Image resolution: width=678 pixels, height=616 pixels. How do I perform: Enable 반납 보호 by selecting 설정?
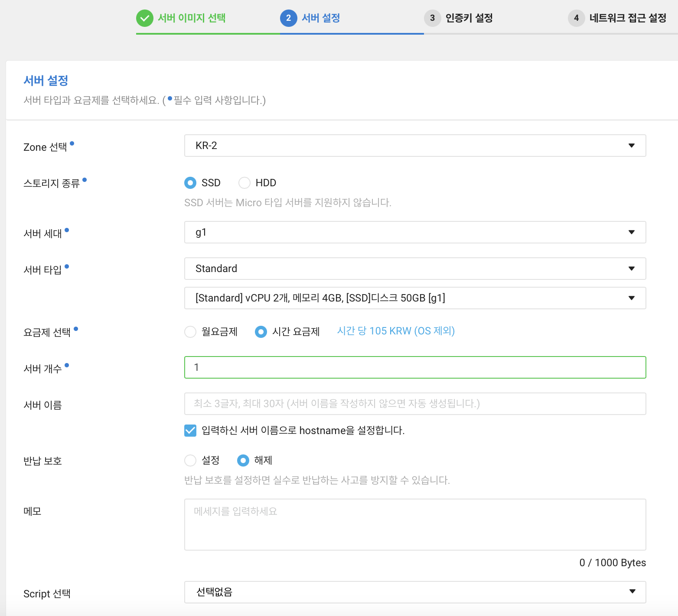click(x=190, y=460)
